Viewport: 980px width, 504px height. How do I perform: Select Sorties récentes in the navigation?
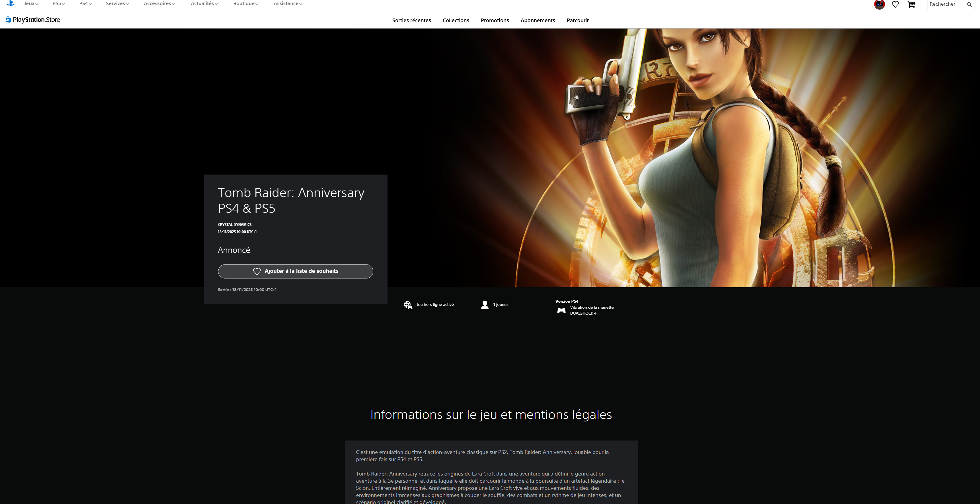click(x=411, y=21)
